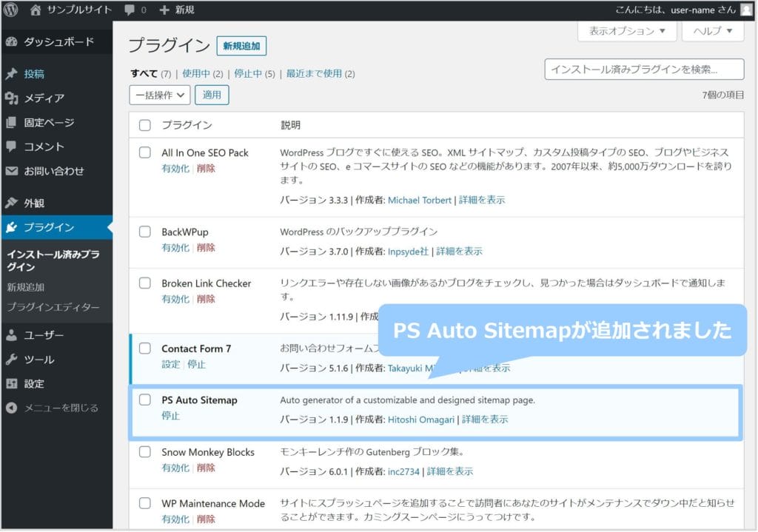The image size is (758, 532).
Task: Activate BackWPup via 有効化
Action: tap(175, 248)
